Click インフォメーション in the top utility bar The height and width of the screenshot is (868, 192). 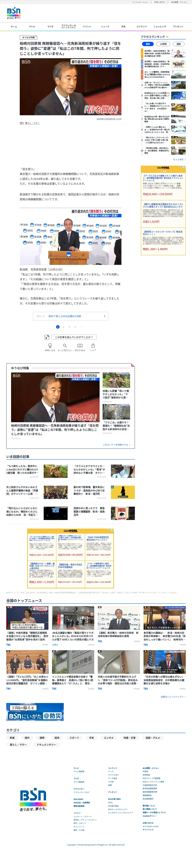140,2
